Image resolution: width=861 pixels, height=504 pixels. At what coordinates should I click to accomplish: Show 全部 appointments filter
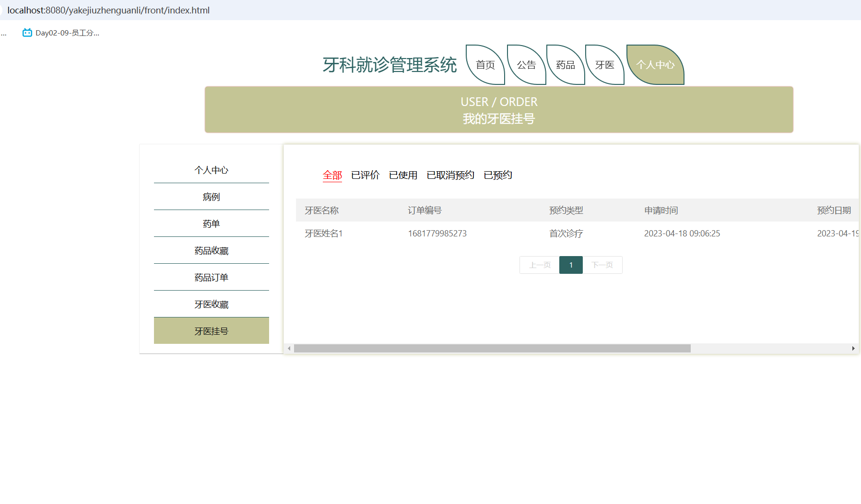click(x=332, y=175)
